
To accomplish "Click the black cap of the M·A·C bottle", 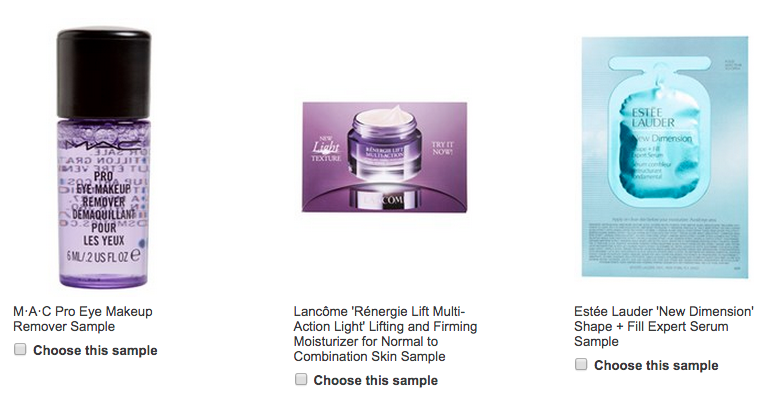I will click(x=104, y=73).
